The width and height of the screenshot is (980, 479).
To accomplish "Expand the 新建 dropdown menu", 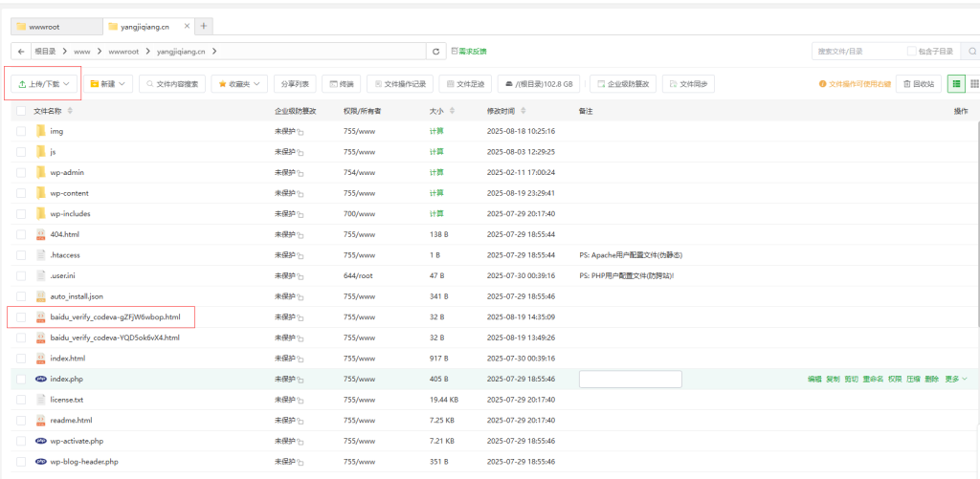I will pos(108,84).
